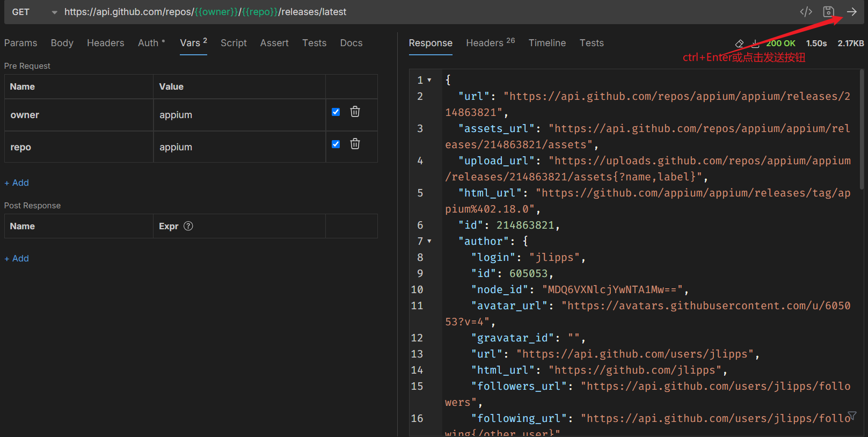Edit the owner variable name cell
The width and height of the screenshot is (868, 437).
pos(79,115)
